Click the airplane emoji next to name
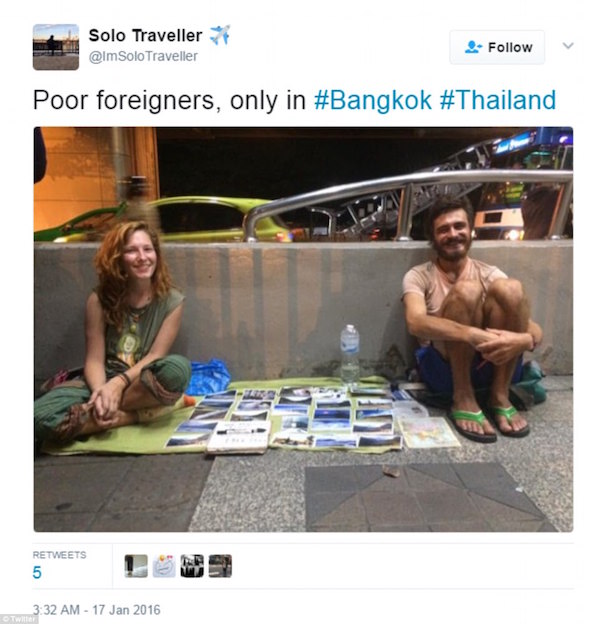The image size is (600, 624). [220, 35]
